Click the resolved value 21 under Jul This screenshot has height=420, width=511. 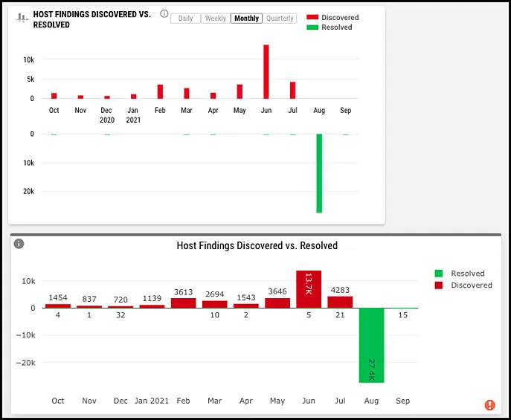tap(340, 315)
